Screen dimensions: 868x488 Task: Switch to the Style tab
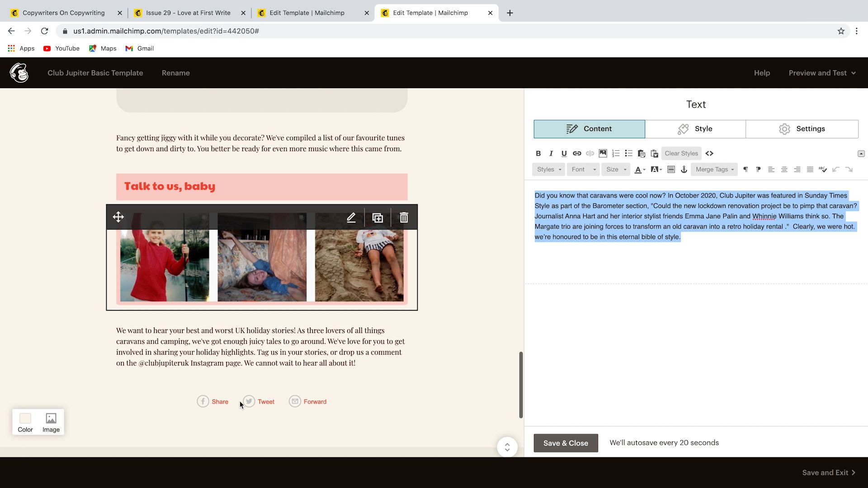click(695, 129)
